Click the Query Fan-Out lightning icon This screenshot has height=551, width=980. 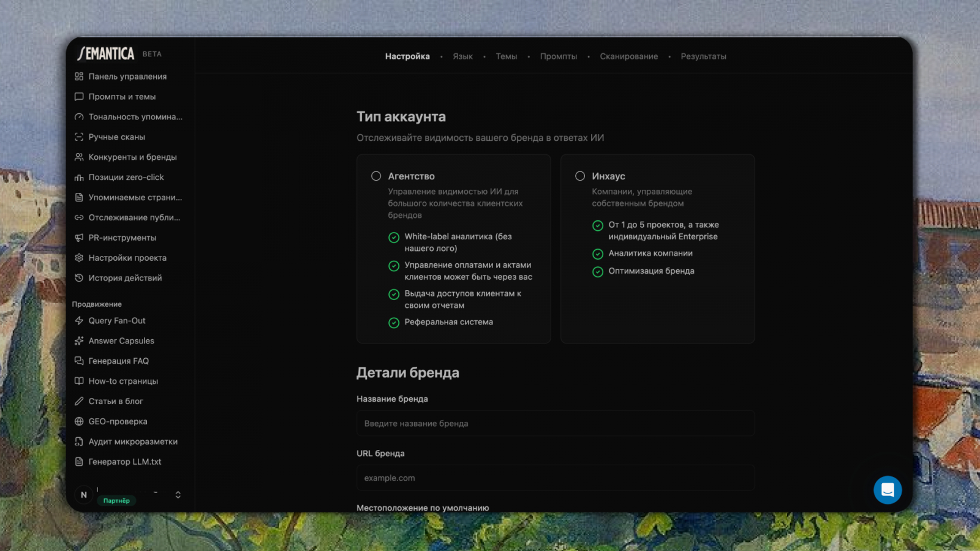(x=79, y=321)
